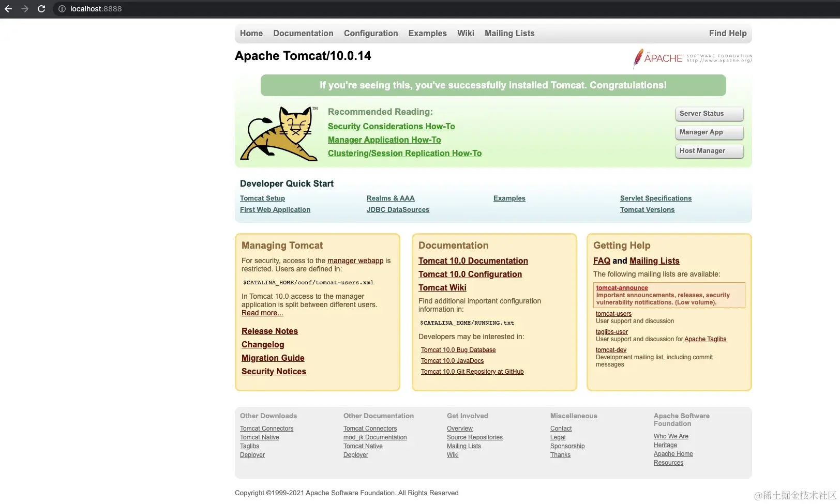840x504 pixels.
Task: Click Mailing Lists link under Getting Help
Action: (x=654, y=261)
